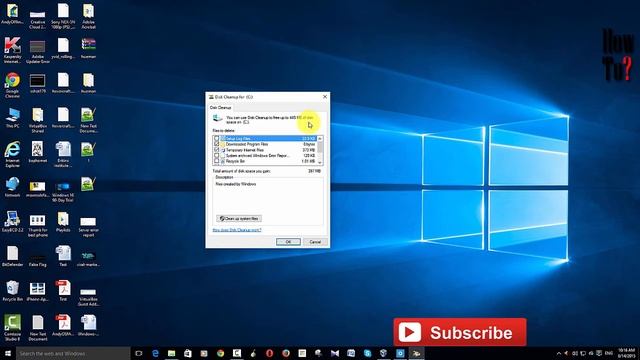This screenshot has width=640, height=360.
Task: Toggle the Setup Log Files checkbox
Action: [216, 138]
